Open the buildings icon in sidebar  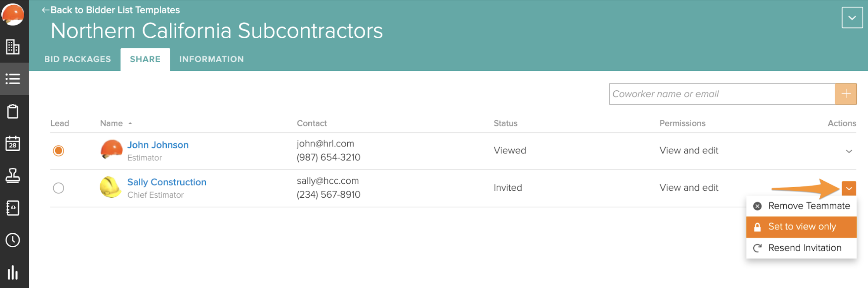[13, 47]
